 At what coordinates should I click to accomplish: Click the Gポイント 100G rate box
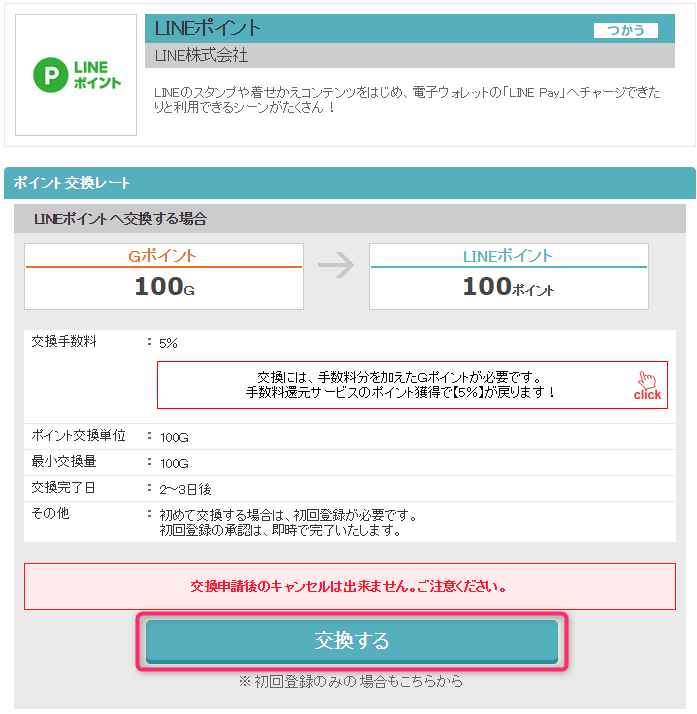(x=164, y=276)
